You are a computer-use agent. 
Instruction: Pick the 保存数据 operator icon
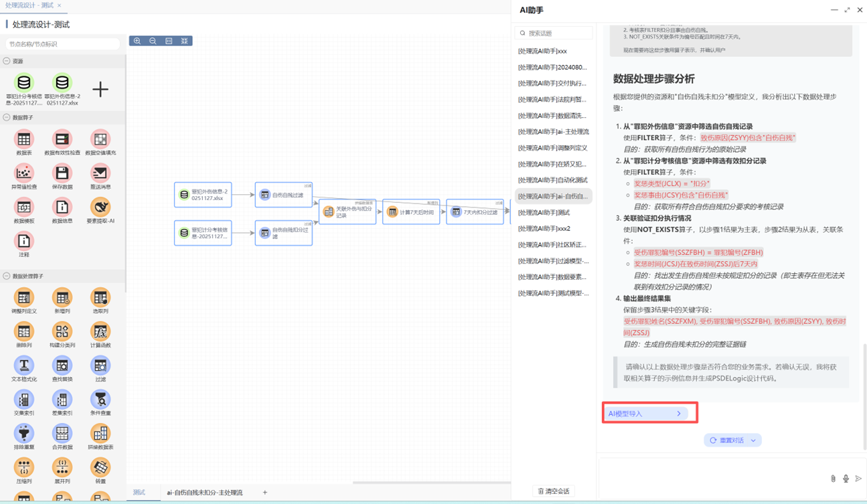(62, 173)
